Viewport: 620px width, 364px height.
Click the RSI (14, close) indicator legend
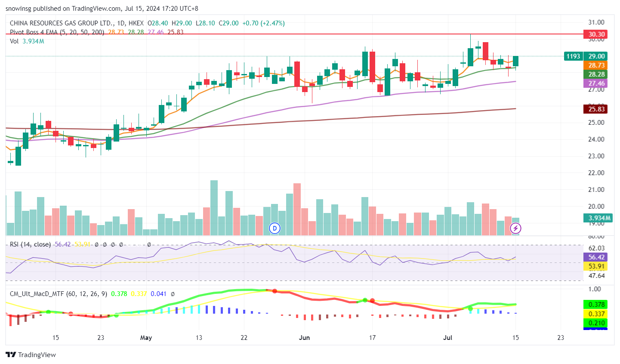coord(30,244)
